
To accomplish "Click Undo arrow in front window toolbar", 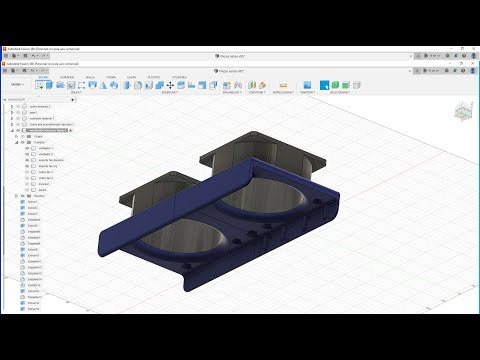I will point(33,71).
